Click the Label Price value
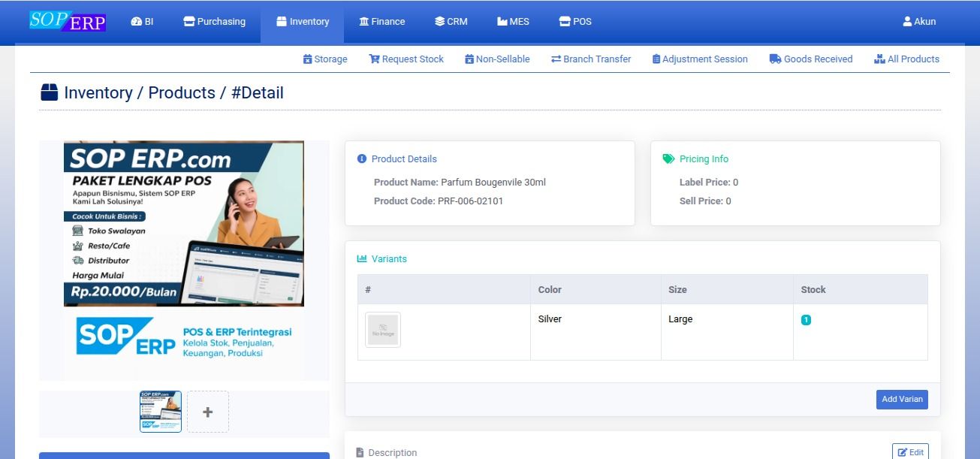Viewport: 980px width, 459px height. coord(735,183)
